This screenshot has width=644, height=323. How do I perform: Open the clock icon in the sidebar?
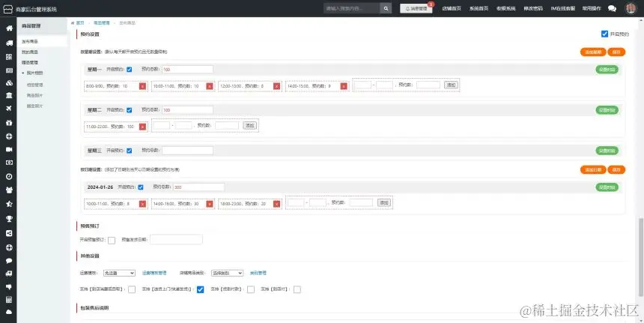point(9,176)
